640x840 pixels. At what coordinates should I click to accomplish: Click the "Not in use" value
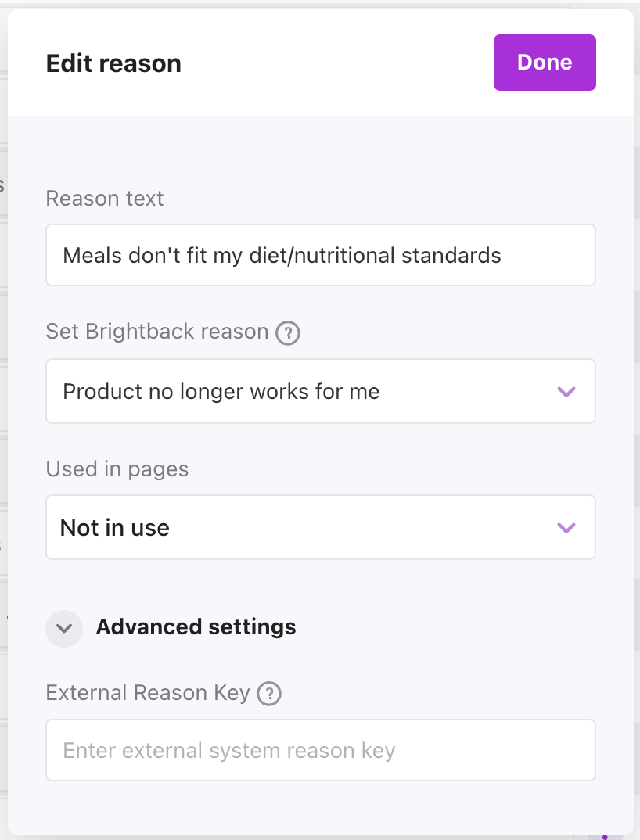[115, 528]
